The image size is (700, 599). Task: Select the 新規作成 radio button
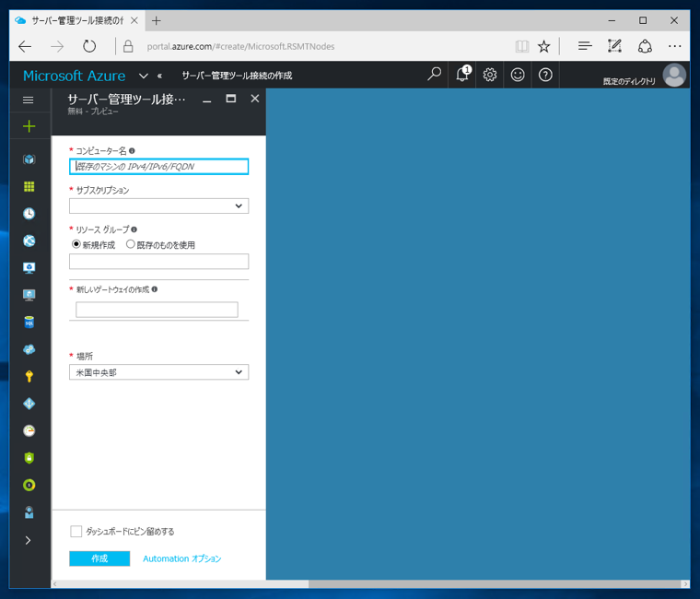click(x=76, y=244)
